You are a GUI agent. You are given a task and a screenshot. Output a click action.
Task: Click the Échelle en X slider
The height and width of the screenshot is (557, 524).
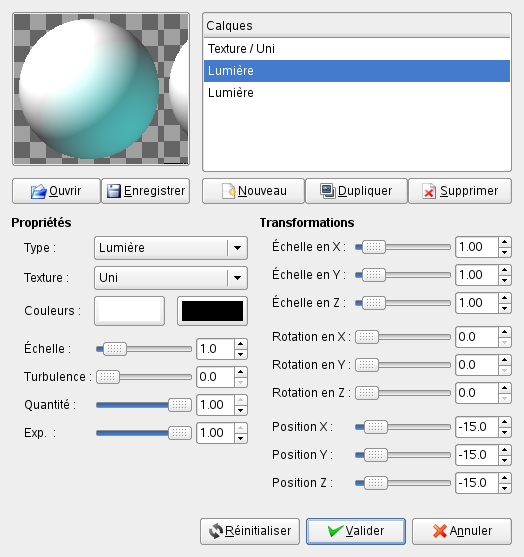tap(403, 247)
